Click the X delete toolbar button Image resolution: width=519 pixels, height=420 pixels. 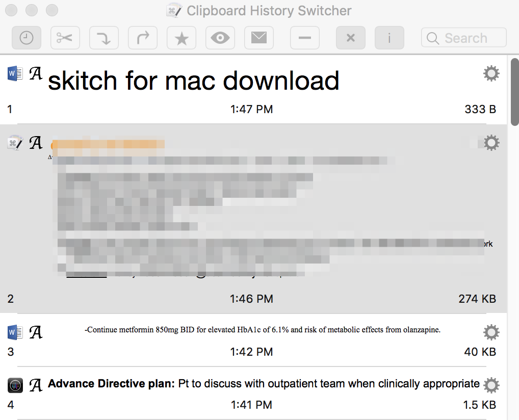(351, 38)
